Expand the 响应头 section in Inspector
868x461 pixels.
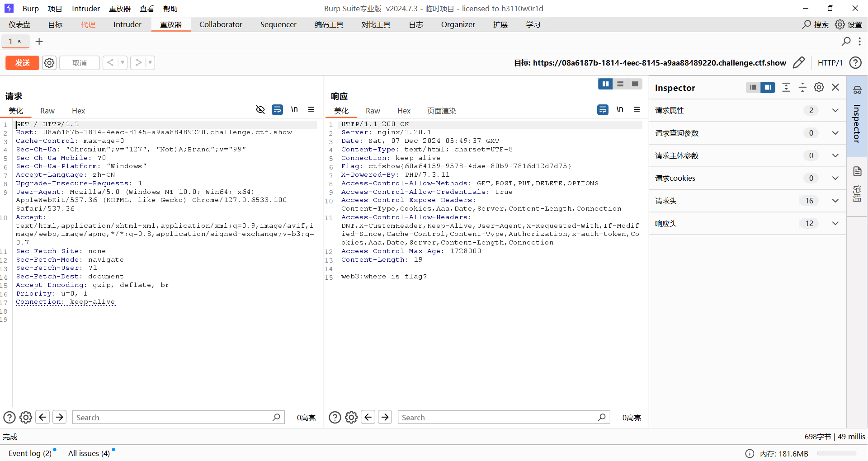835,223
